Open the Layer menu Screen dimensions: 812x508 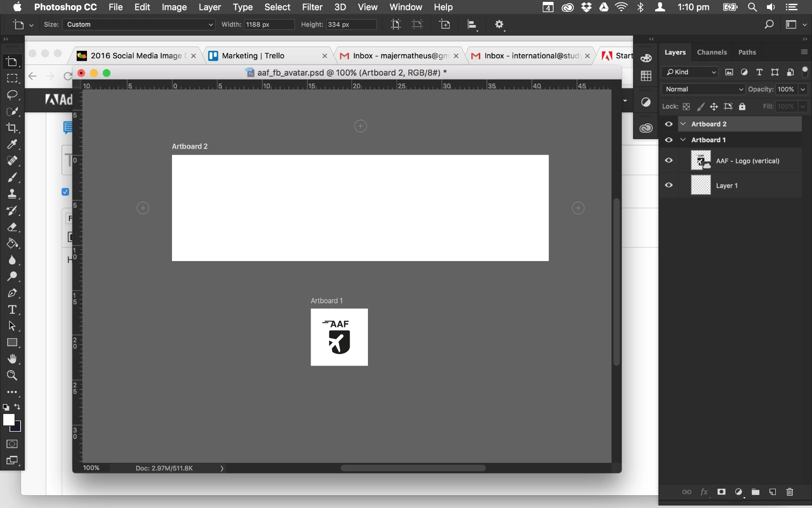(x=210, y=7)
